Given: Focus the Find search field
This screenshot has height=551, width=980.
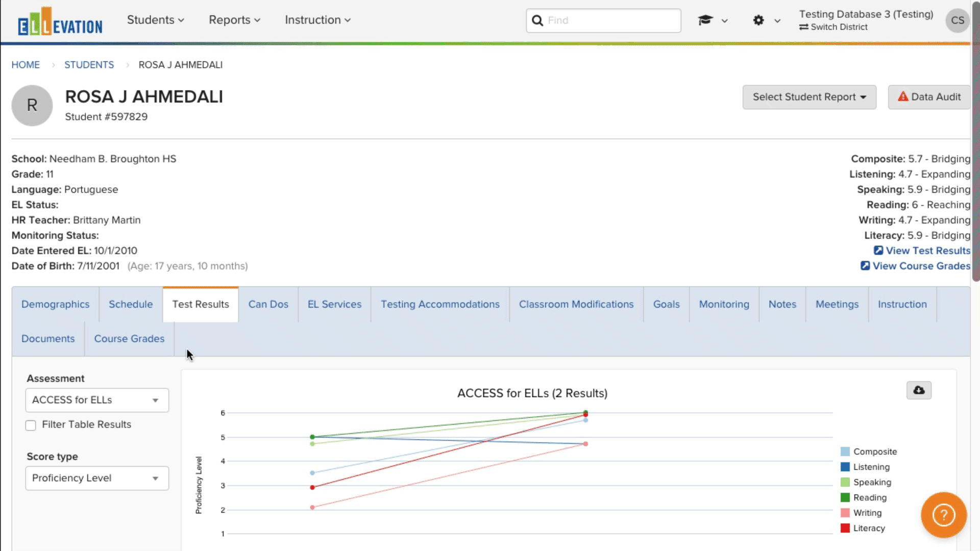Looking at the screenshot, I should pos(603,20).
